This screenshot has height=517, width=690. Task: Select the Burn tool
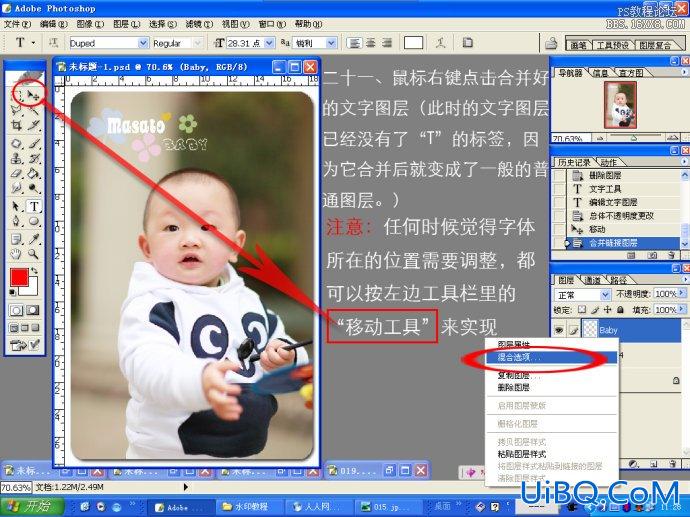[34, 188]
